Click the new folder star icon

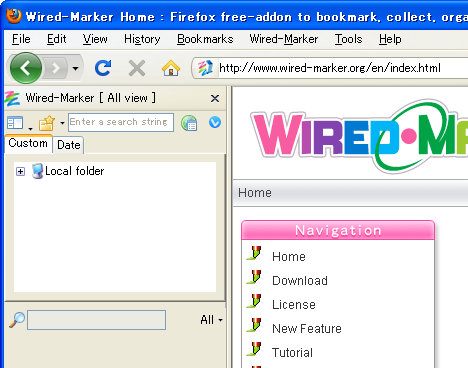pyautogui.click(x=47, y=123)
